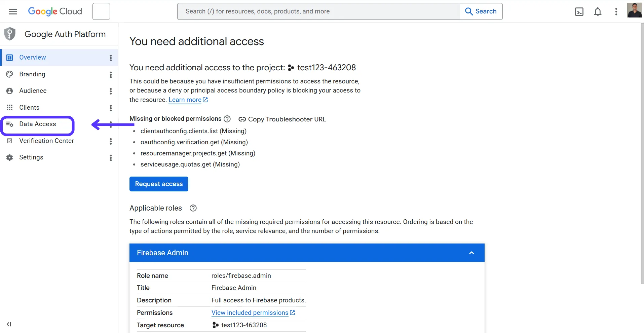The width and height of the screenshot is (644, 333).
Task: Open Data Access sidebar item
Action: pos(38,124)
